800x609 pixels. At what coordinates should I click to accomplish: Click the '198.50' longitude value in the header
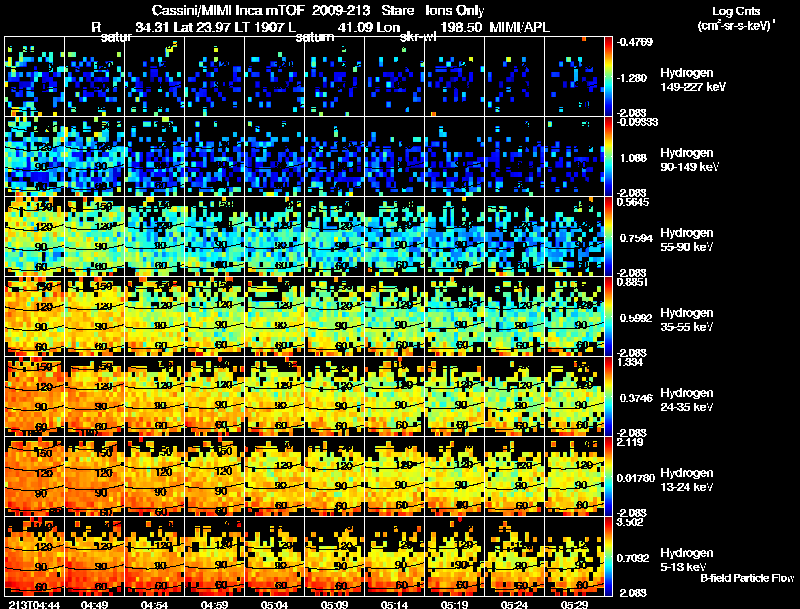[x=460, y=28]
